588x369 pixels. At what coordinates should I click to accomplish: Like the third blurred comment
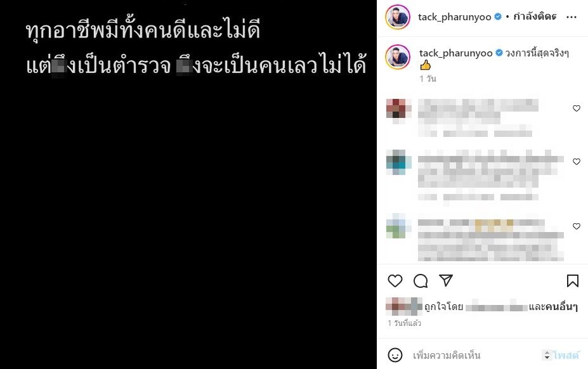pos(577,226)
